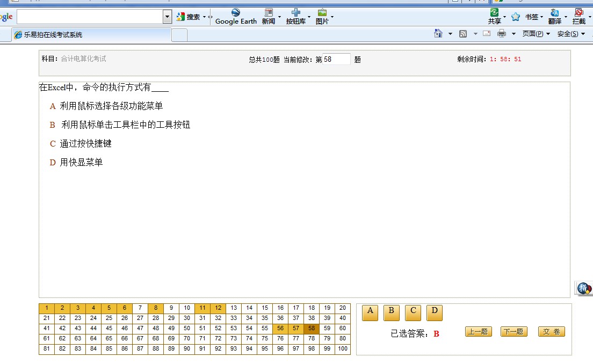Open the 按钮库 button gallery icon

tap(296, 17)
